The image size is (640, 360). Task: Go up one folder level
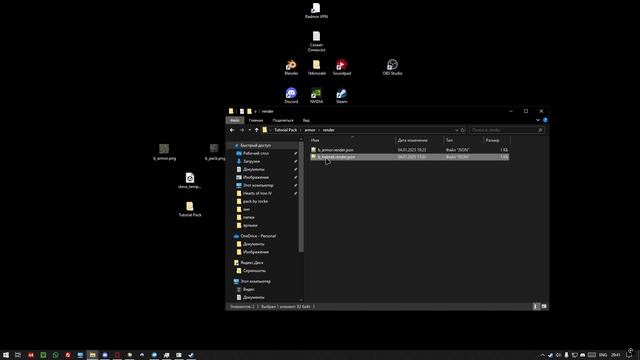click(x=257, y=130)
